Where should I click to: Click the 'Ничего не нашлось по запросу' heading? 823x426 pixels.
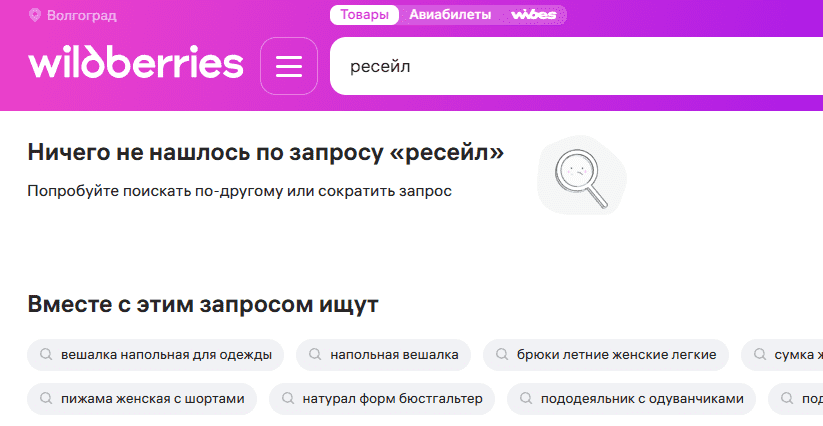click(266, 152)
